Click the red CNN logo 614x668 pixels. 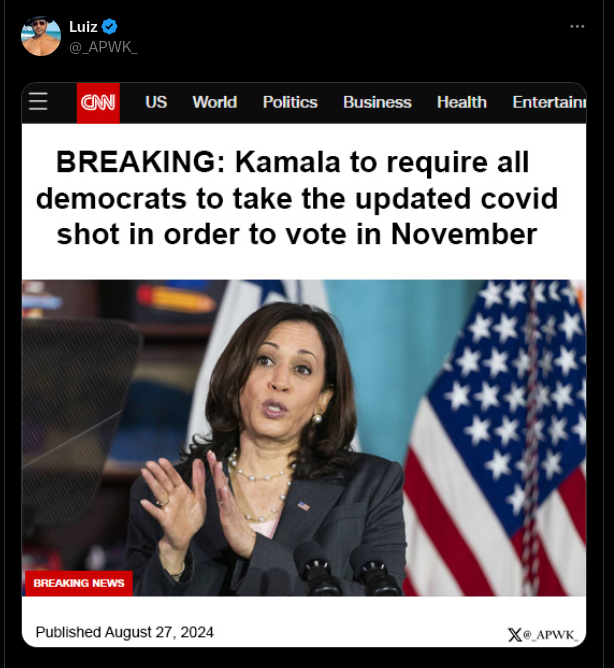98,103
